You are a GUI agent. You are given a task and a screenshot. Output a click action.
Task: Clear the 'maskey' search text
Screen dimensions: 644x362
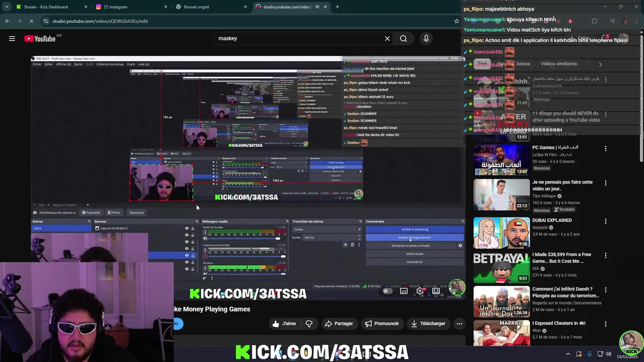point(387,39)
